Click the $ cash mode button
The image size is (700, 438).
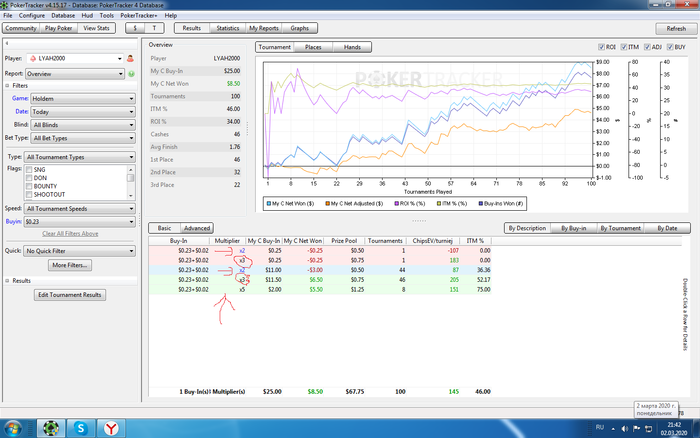click(x=135, y=28)
